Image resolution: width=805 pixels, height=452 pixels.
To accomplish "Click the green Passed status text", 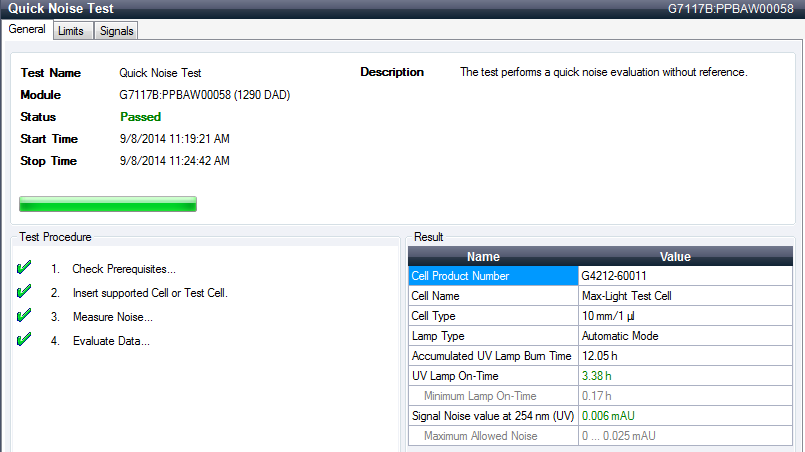I will point(140,117).
